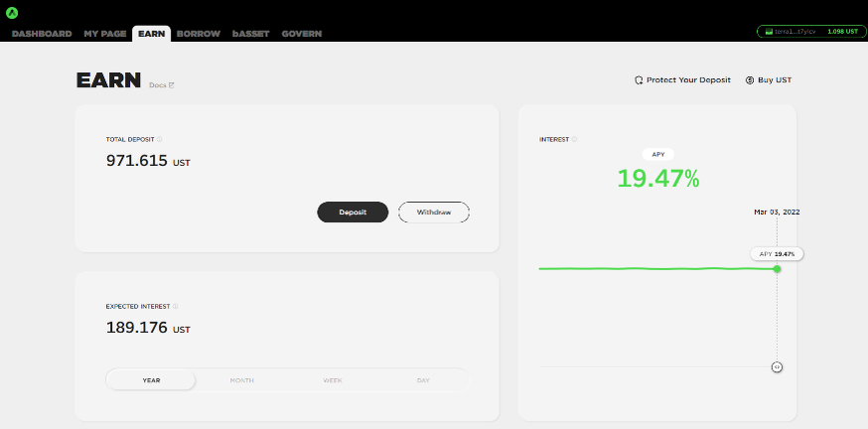Click the green Anchor logo icon
868x429 pixels.
pos(12,13)
